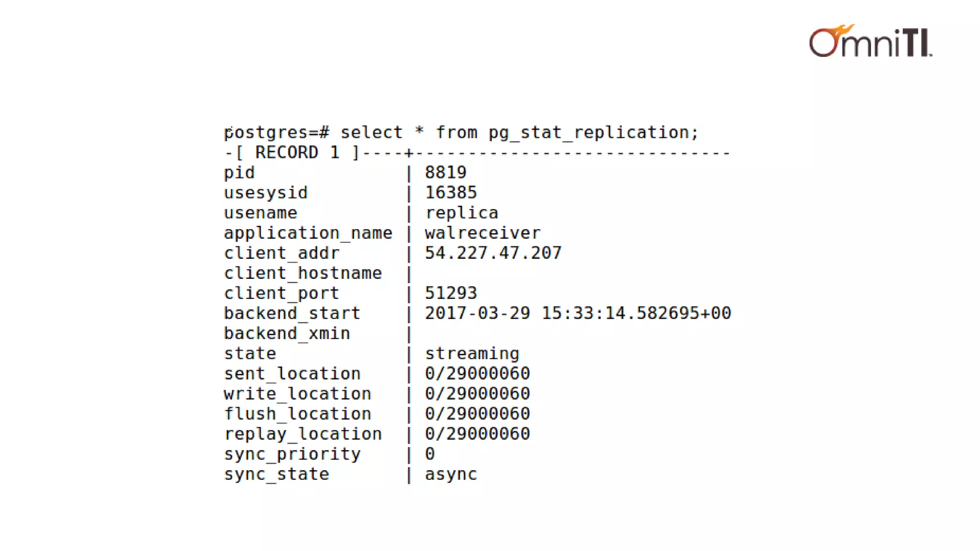Click the usename value replica
The height and width of the screenshot is (551, 980).
click(x=462, y=213)
